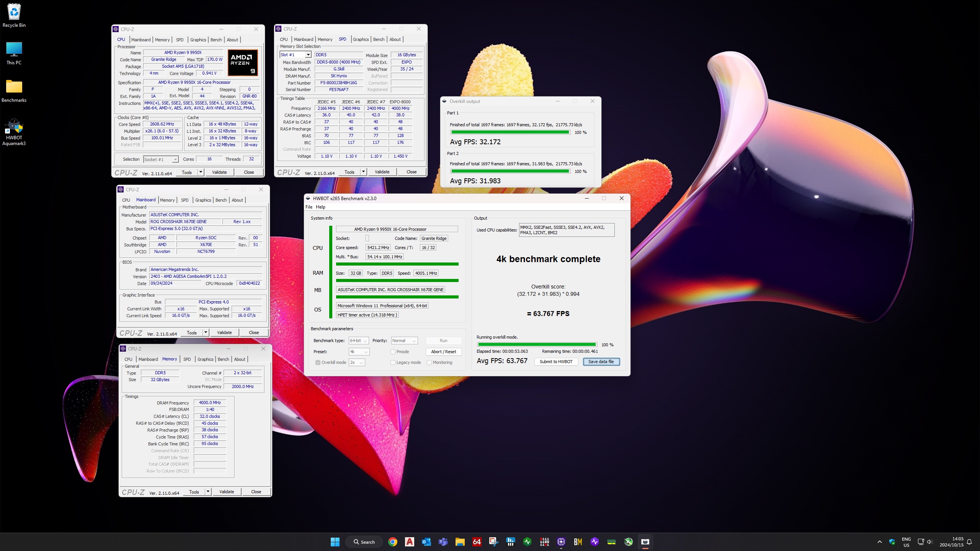
Task: Open the File menu in HWBOT x265
Action: 309,207
